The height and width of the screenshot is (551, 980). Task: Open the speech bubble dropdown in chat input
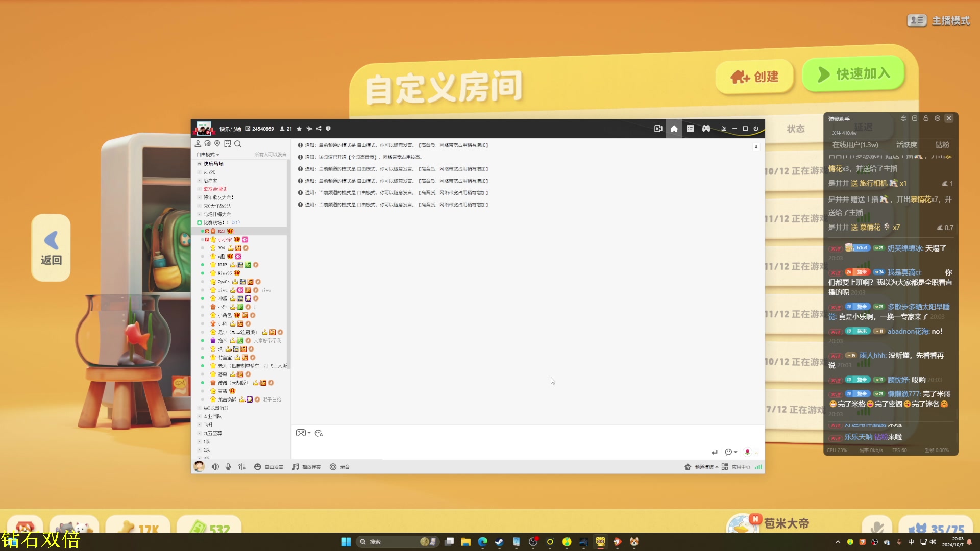pyautogui.click(x=731, y=452)
